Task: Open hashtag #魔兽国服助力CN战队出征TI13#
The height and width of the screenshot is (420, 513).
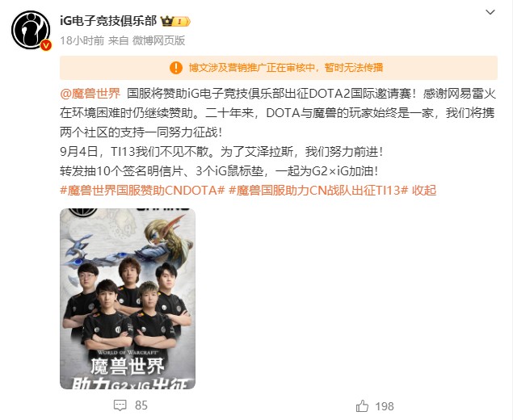Action: point(318,190)
